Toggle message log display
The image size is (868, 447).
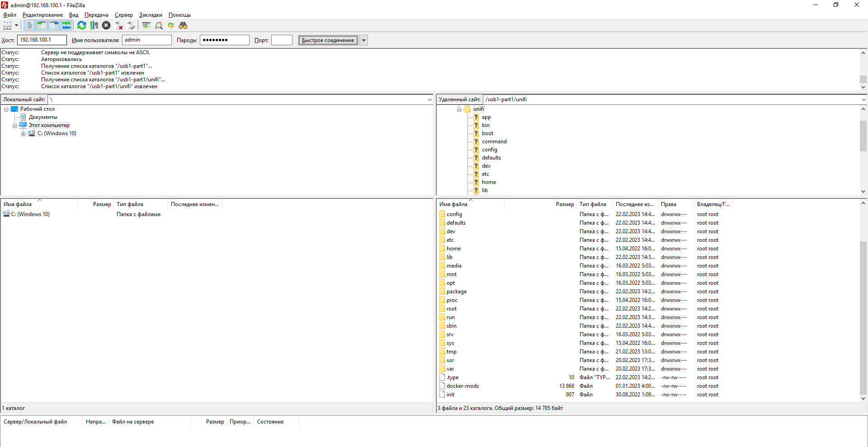30,26
